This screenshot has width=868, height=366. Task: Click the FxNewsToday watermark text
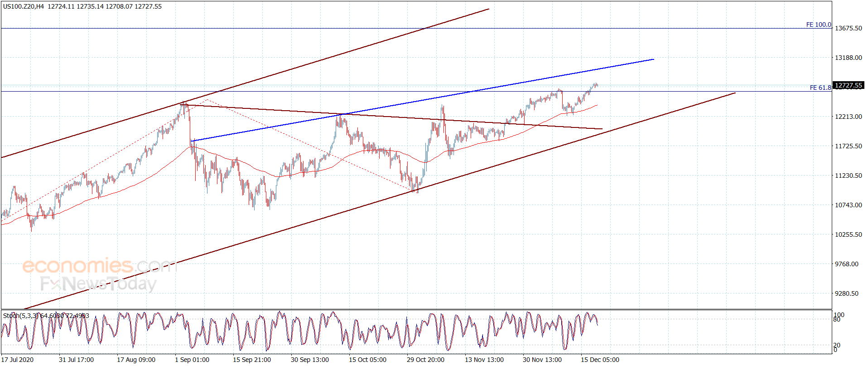pos(98,284)
